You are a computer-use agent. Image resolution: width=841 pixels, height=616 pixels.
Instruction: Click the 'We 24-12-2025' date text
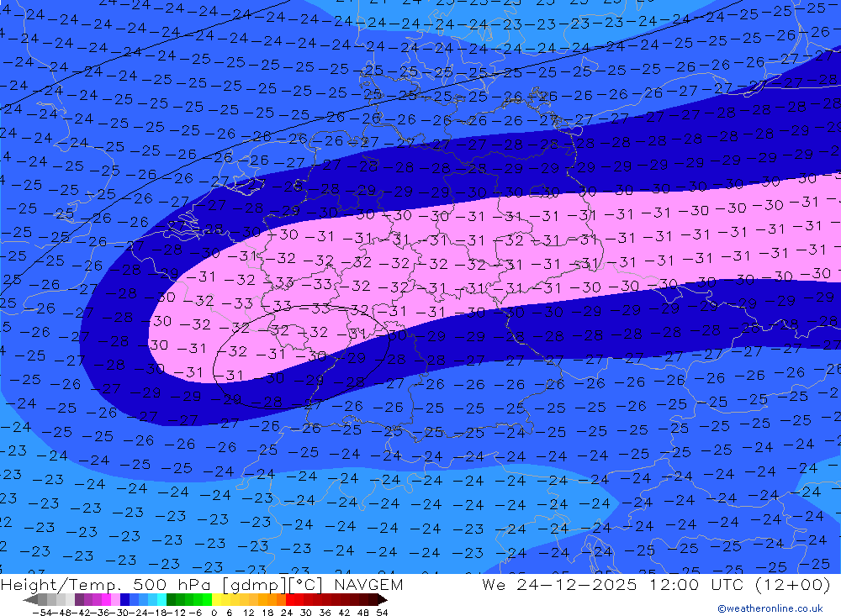(559, 584)
